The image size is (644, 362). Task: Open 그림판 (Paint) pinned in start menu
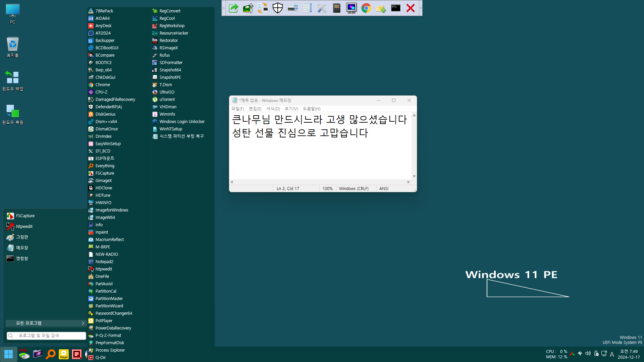(45, 237)
